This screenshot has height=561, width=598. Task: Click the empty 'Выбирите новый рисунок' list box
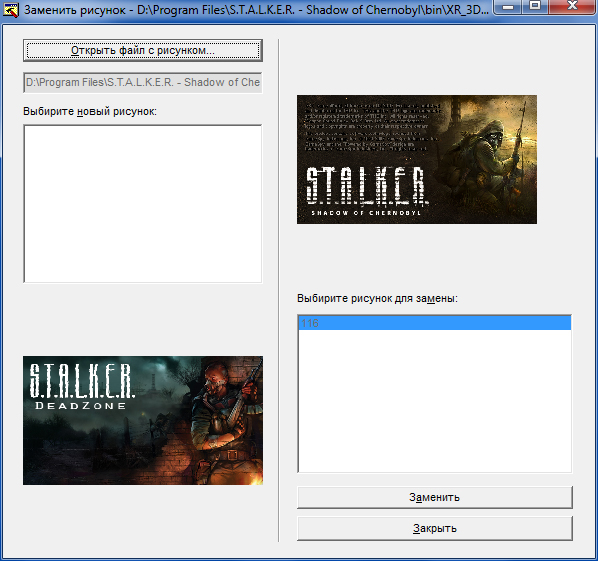coord(143,204)
